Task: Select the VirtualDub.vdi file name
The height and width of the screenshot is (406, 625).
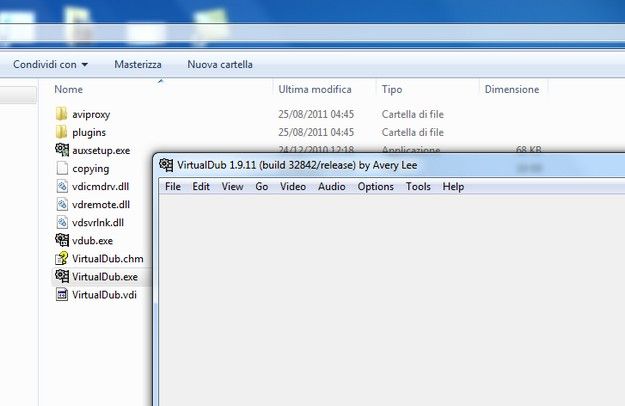Action: coord(104,295)
